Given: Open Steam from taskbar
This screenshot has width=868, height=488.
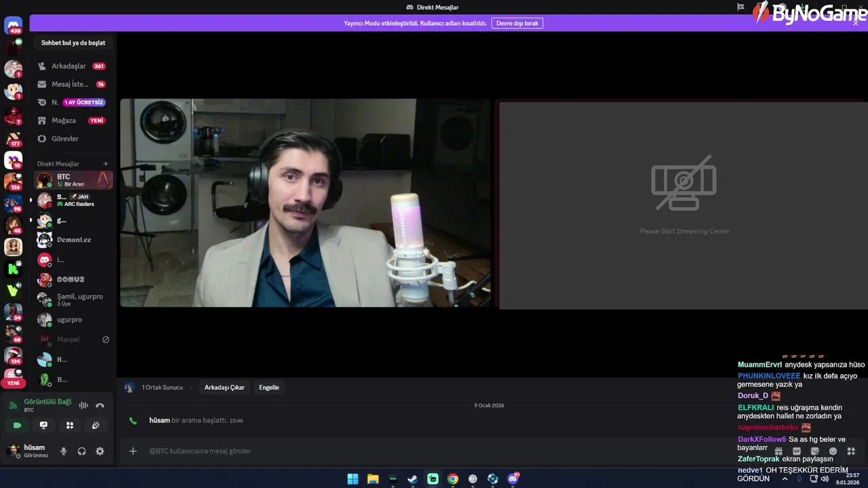Looking at the screenshot, I should (412, 479).
